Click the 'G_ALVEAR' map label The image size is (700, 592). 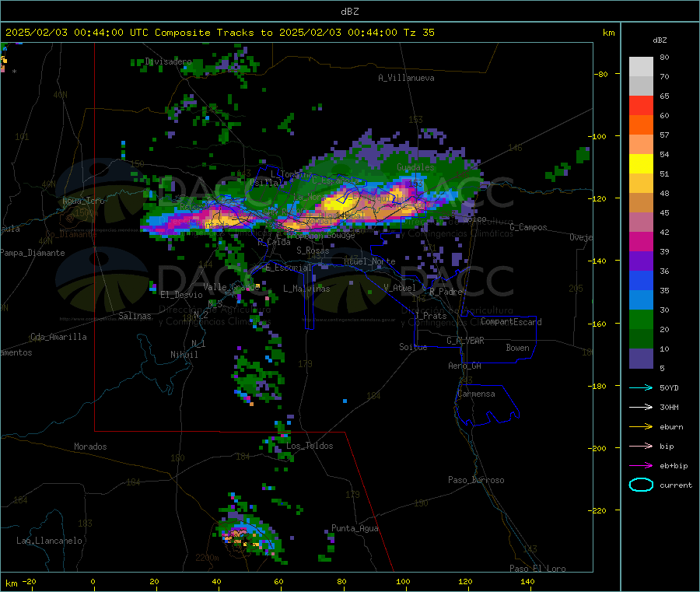465,341
